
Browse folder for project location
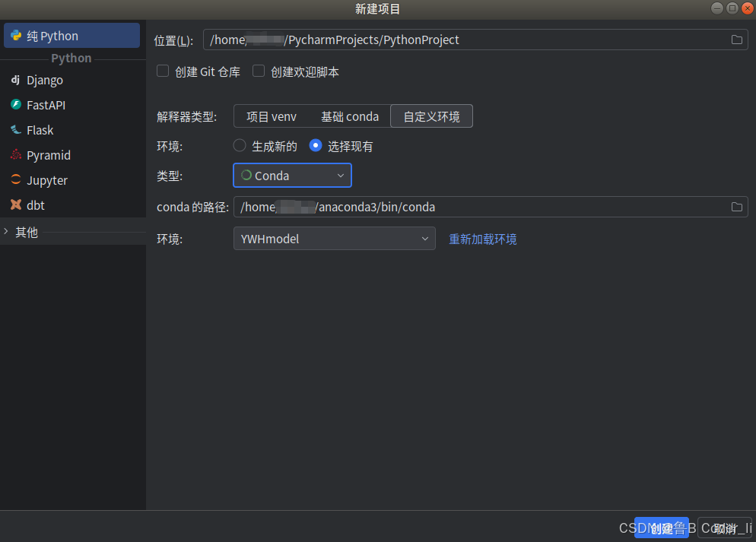(737, 40)
